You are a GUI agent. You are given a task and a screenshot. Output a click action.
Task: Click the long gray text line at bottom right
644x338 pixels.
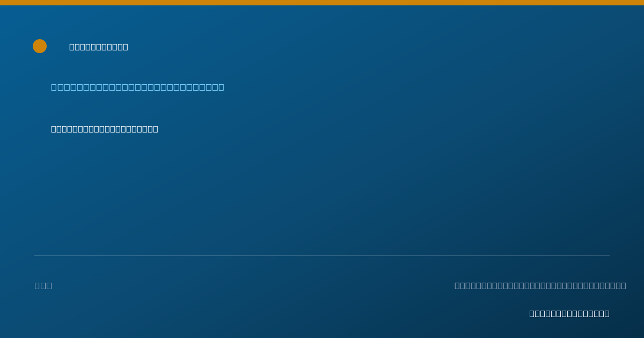[x=540, y=285]
